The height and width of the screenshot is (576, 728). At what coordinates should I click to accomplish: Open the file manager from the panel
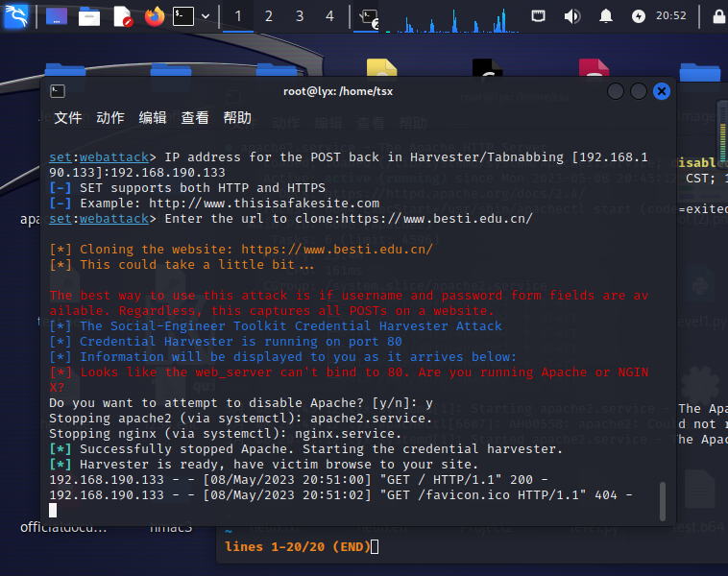89,16
